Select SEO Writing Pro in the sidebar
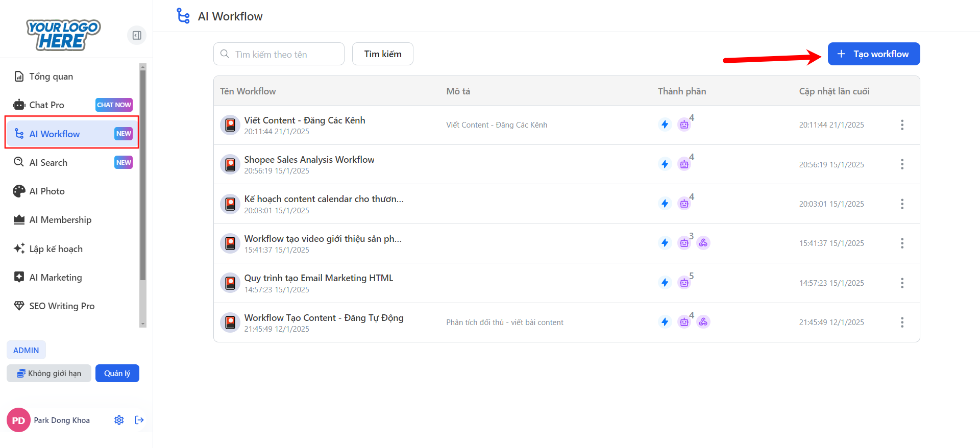This screenshot has width=980, height=448. [62, 306]
